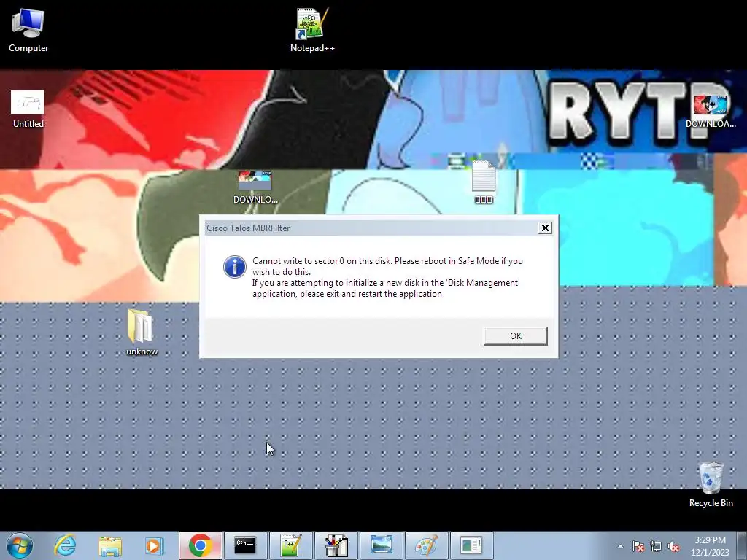Screen dimensions: 747x560
Task: Click OK in the Cisco Talos MBRFilter dialog
Action: pos(515,335)
